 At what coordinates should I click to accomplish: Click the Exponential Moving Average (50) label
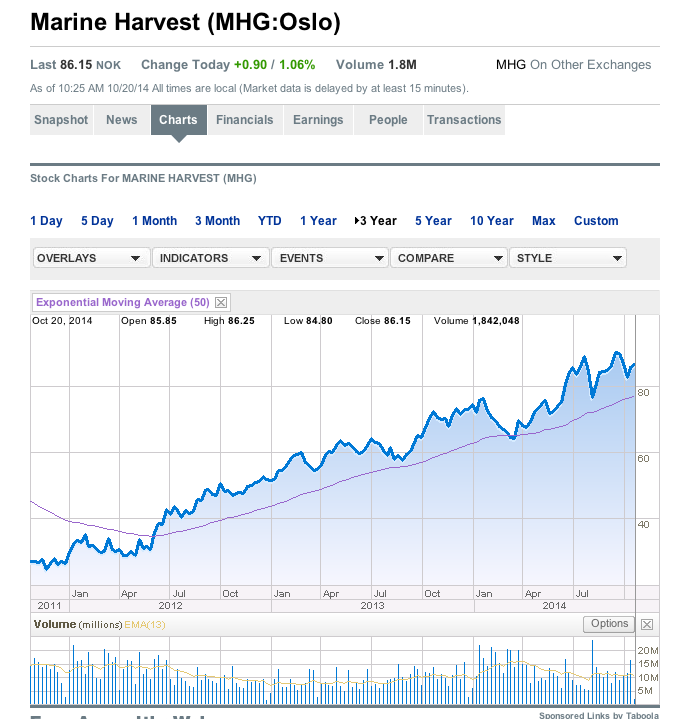point(123,302)
